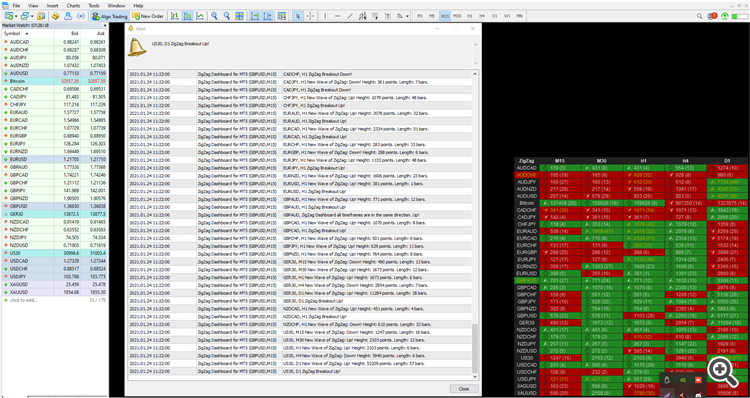Click the green connection status icon
The image size is (750, 398).
click(x=726, y=16)
